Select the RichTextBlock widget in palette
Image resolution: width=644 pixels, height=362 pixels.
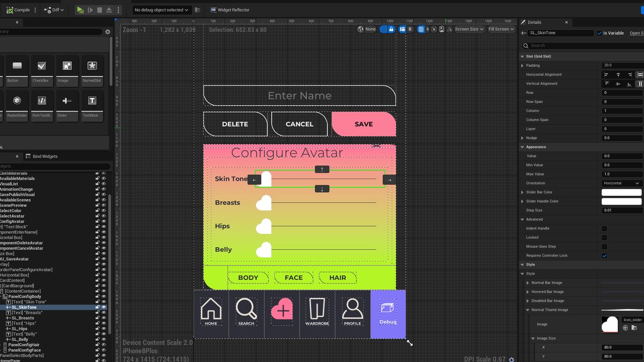point(41,106)
